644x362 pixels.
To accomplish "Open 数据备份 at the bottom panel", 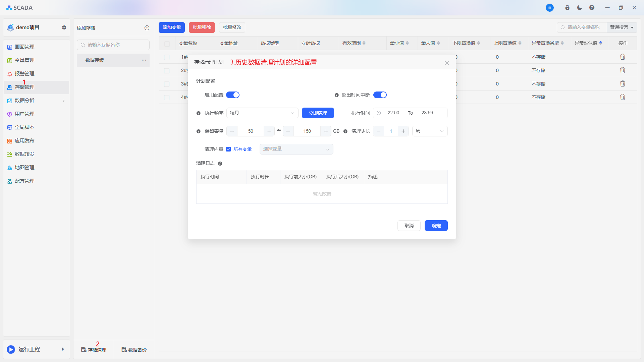I will click(134, 350).
